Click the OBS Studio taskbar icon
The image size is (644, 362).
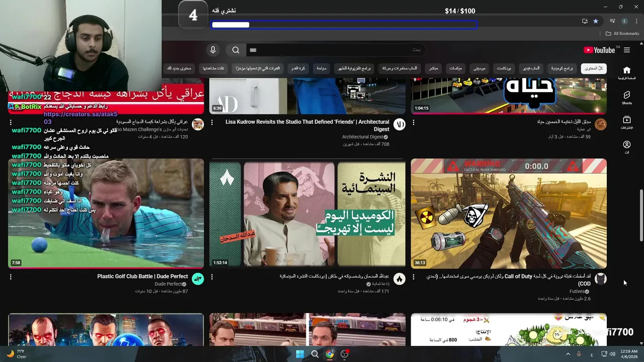345,354
